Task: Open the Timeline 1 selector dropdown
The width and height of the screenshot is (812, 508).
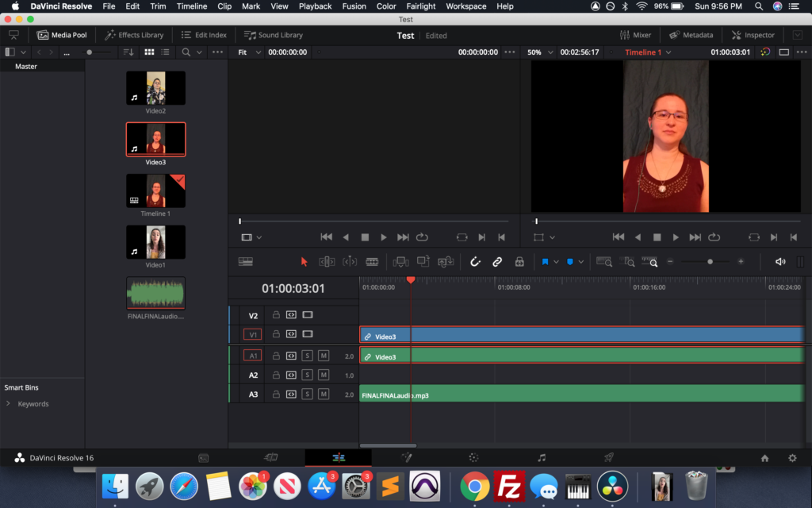Action: [648, 52]
